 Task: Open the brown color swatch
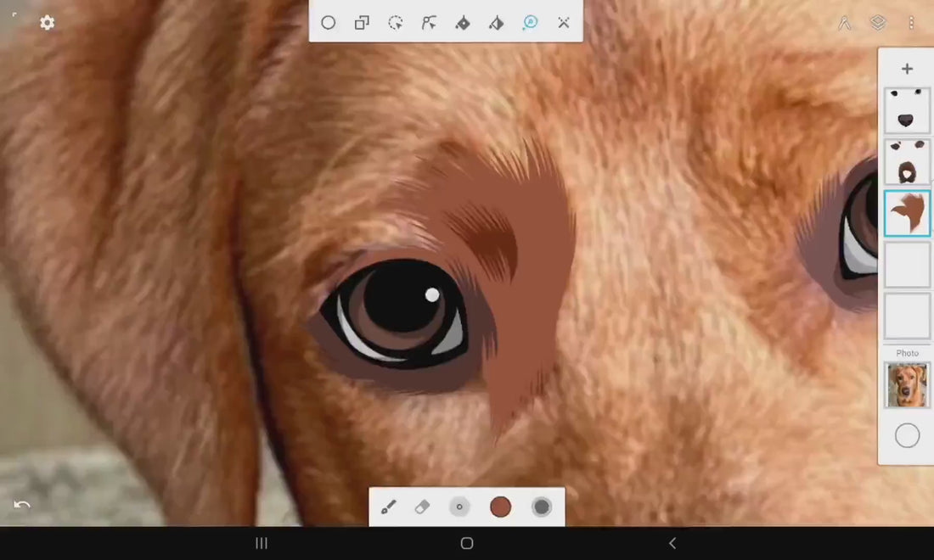501,507
